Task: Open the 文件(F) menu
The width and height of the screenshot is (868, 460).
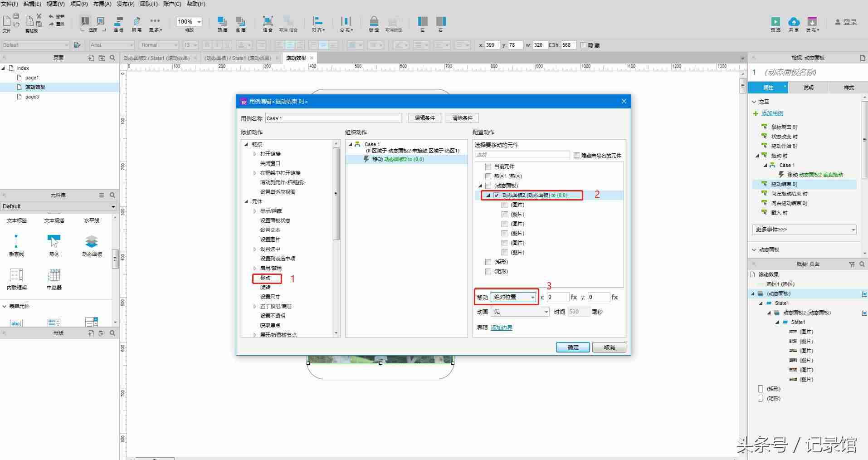Action: click(x=10, y=4)
